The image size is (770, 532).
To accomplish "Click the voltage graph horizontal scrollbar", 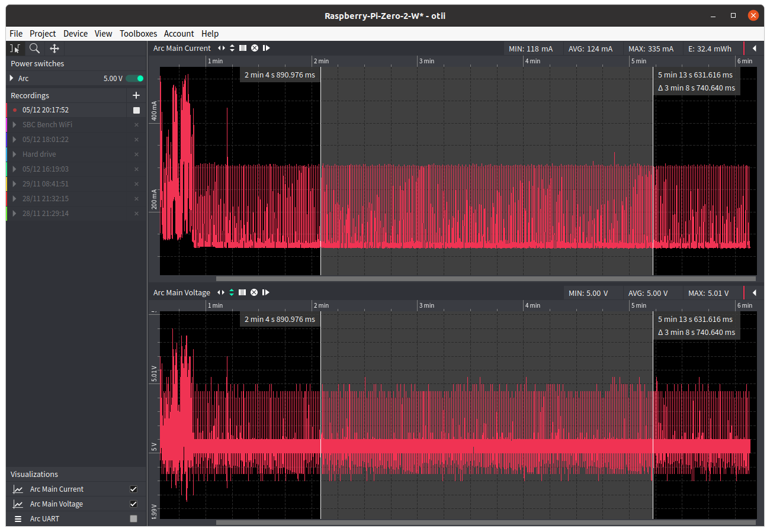I will [x=486, y=522].
